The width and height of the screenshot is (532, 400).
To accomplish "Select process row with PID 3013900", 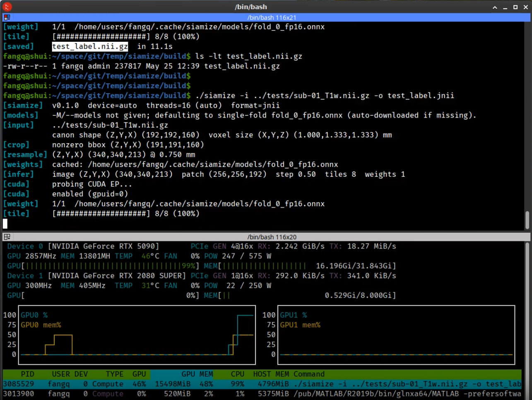I will pyautogui.click(x=262, y=394).
